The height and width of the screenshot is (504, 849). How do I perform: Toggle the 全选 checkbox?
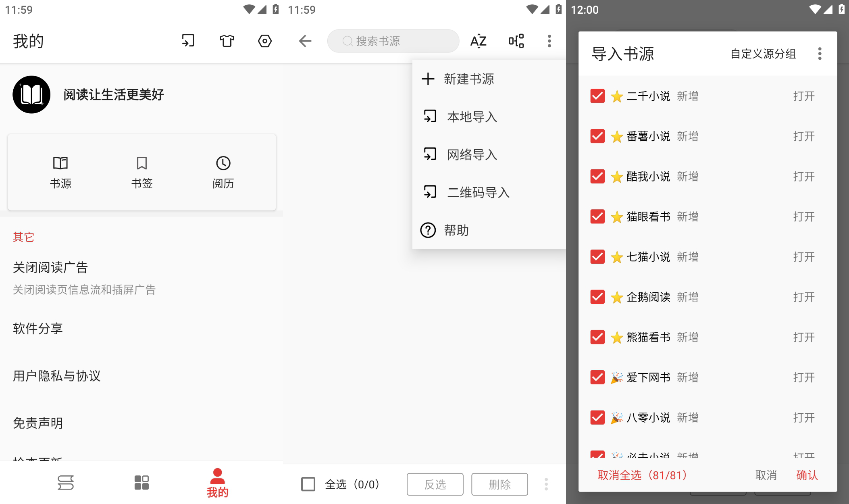coord(308,484)
